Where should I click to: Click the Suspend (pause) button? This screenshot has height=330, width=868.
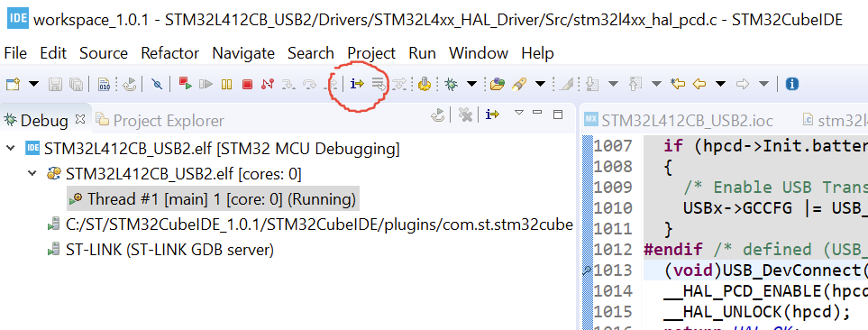[x=226, y=84]
